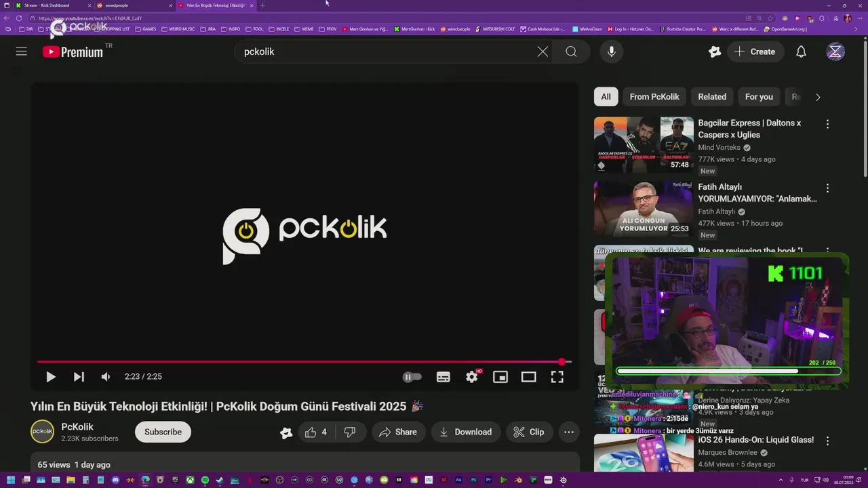Create a Clip of the video
The height and width of the screenshot is (488, 868).
(x=529, y=432)
